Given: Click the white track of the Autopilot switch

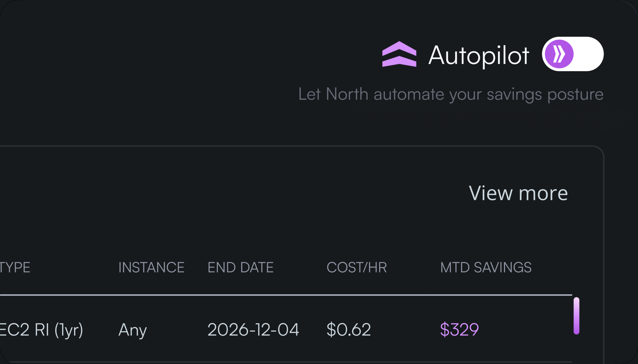Looking at the screenshot, I should pos(588,54).
